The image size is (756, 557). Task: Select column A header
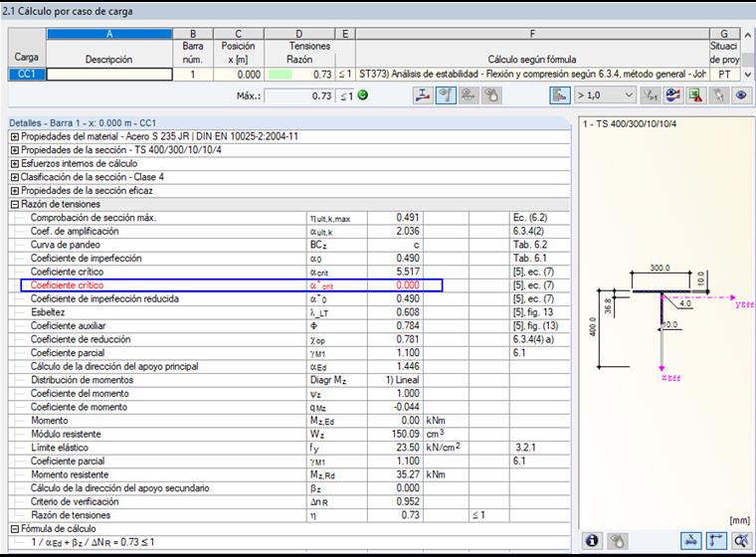pyautogui.click(x=109, y=34)
